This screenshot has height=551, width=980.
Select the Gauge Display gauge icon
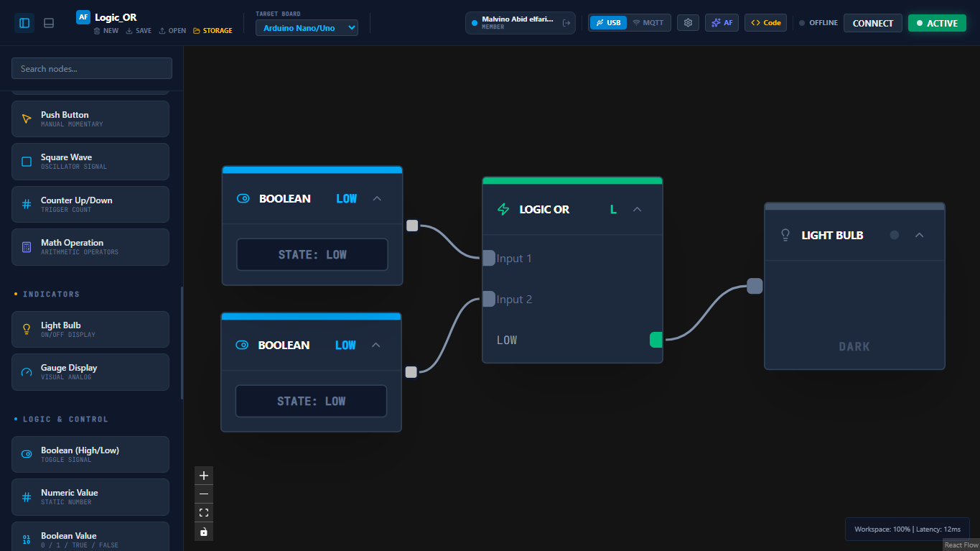(27, 372)
